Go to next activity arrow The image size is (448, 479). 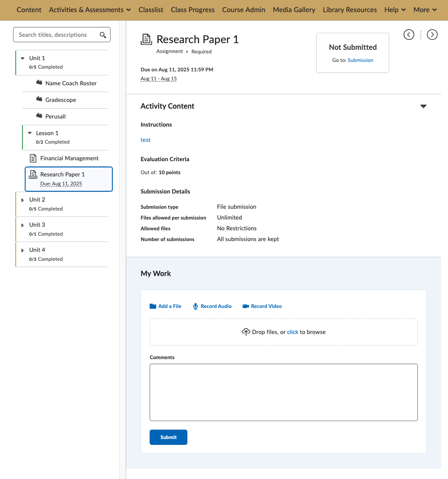[x=432, y=35]
